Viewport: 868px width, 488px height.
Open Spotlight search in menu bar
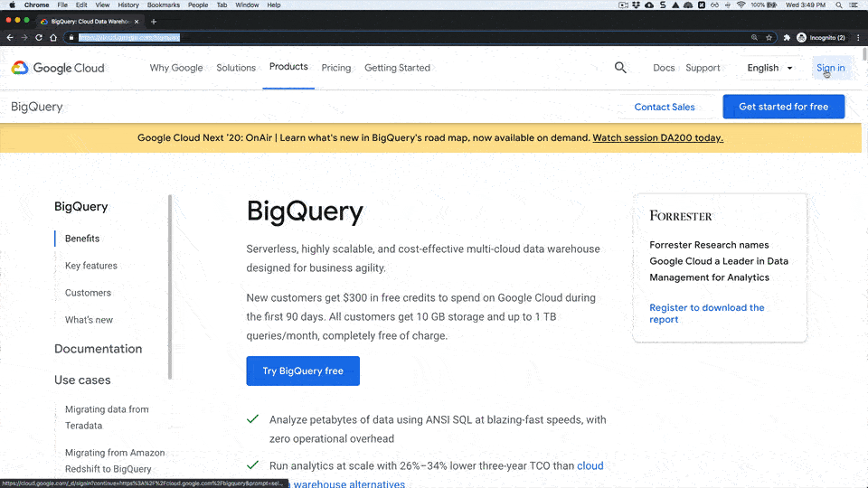tap(839, 5)
